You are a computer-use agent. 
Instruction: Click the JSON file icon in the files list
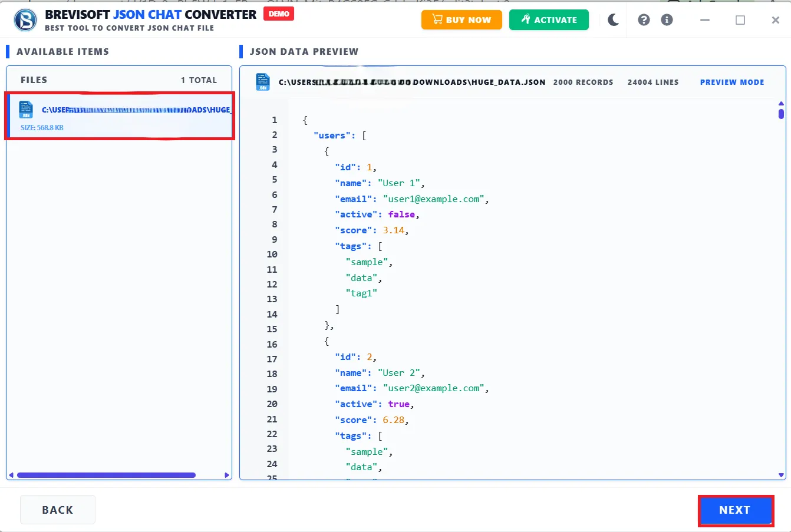point(26,110)
